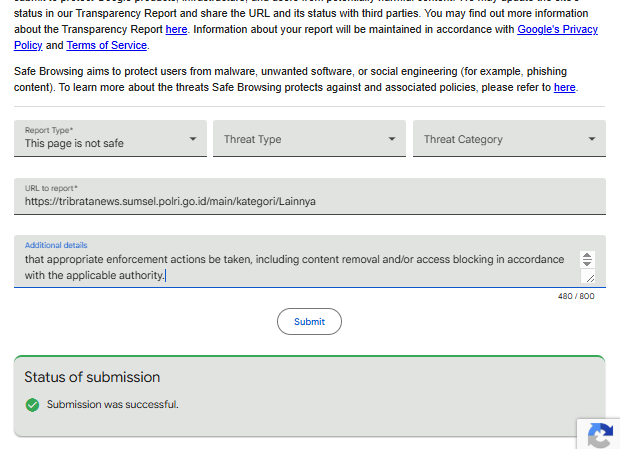Click the 'Submission was successful.' message
Viewport: 620px width, 449px height.
tap(113, 404)
